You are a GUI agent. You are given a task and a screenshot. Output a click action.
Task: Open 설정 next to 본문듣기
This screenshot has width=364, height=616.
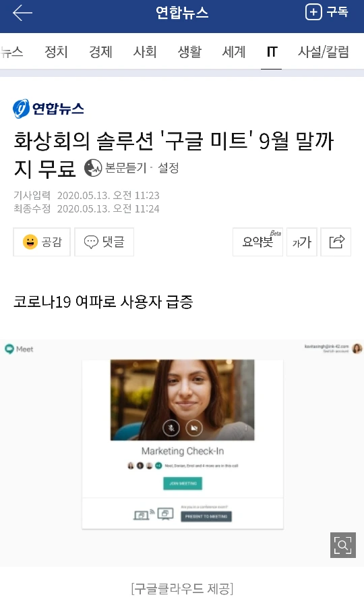(169, 168)
